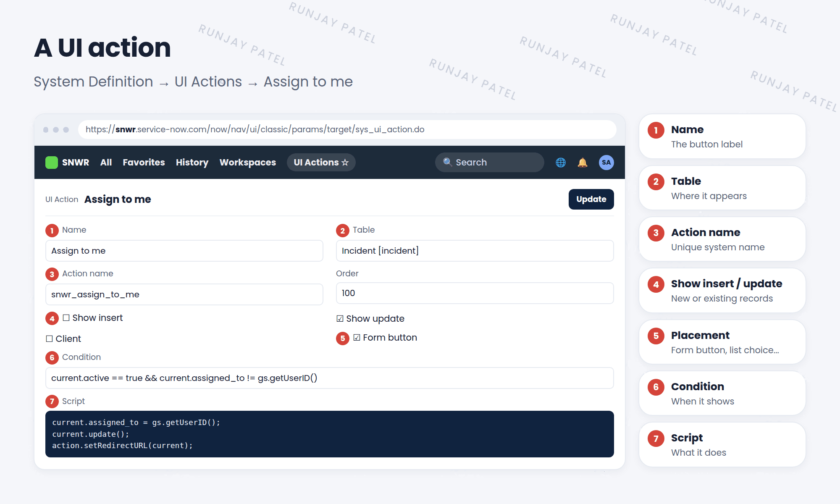Screen dimensions: 840x504
Task: Select the Name legend card
Action: coord(722,136)
